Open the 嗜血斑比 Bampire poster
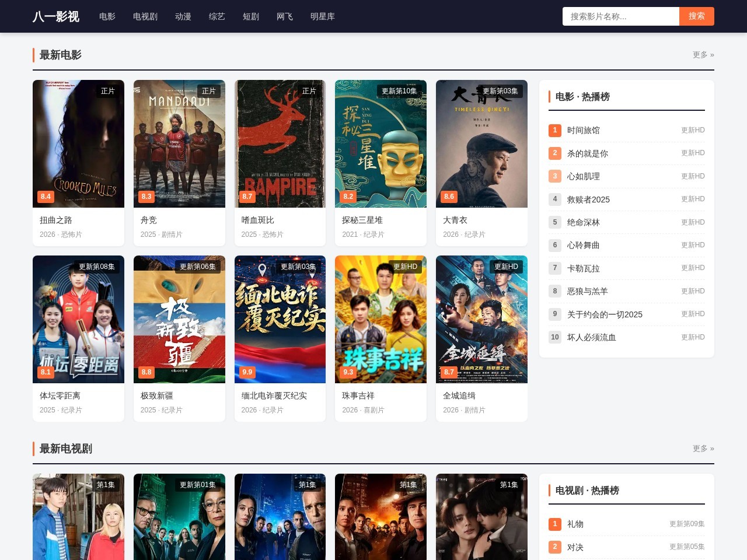Viewport: 747px width, 560px height. coord(280,143)
